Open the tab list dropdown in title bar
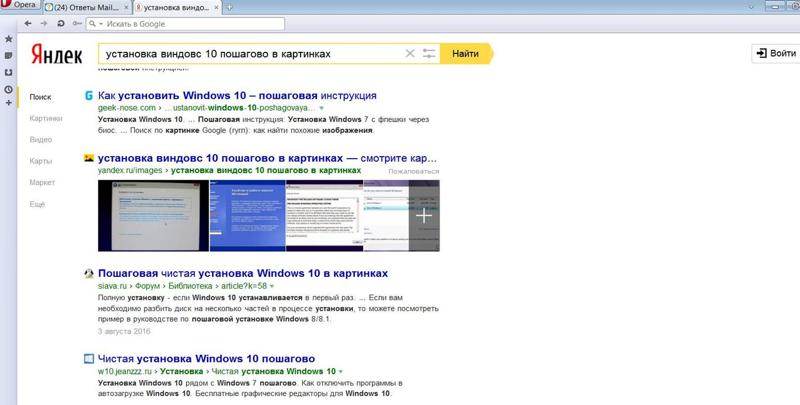This screenshot has width=800, height=405. click(x=751, y=7)
